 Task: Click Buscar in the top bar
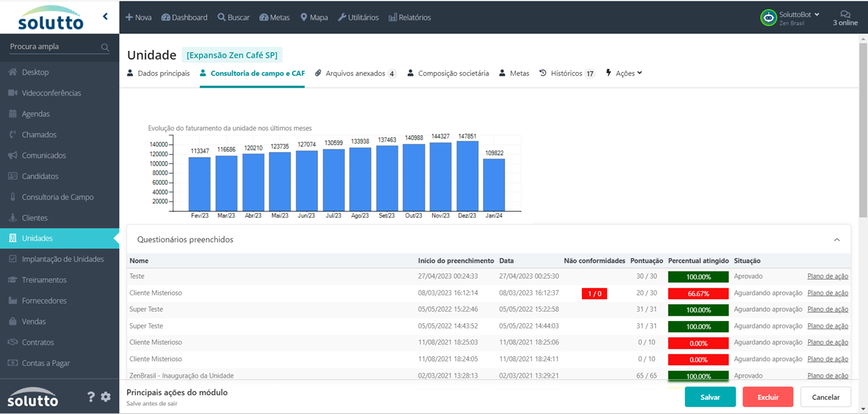[233, 18]
